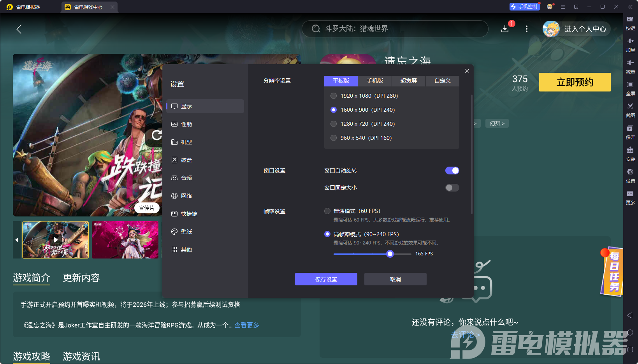Switch to 手机版 resolution tab
638x364 pixels.
(375, 81)
